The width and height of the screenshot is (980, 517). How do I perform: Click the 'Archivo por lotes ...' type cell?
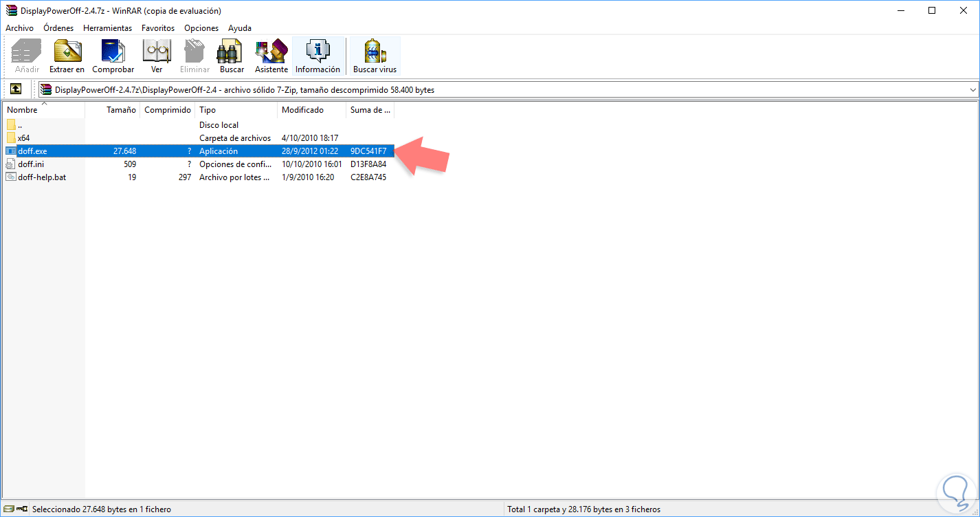(x=234, y=177)
